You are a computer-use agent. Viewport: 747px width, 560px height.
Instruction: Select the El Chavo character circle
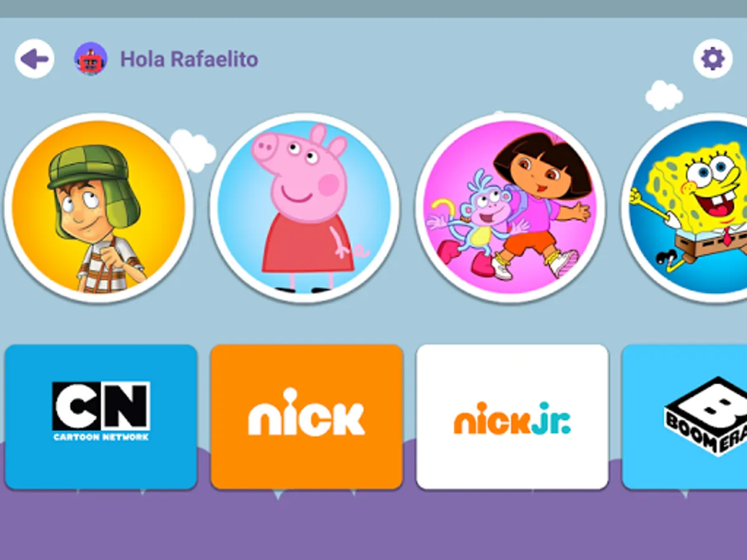98,207
